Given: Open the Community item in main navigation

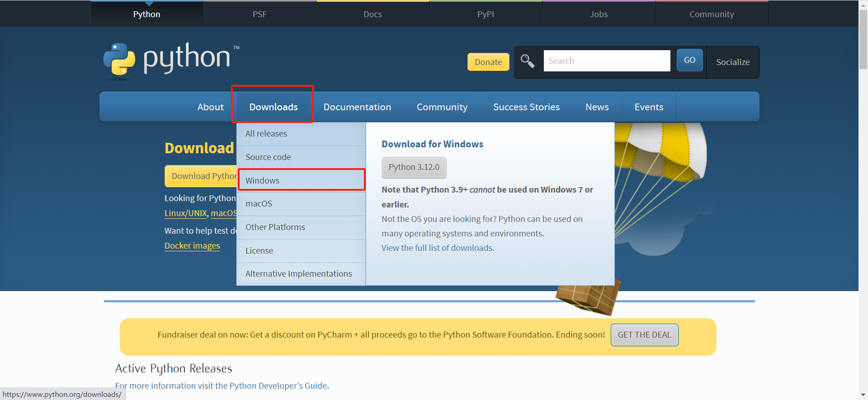Looking at the screenshot, I should point(442,107).
